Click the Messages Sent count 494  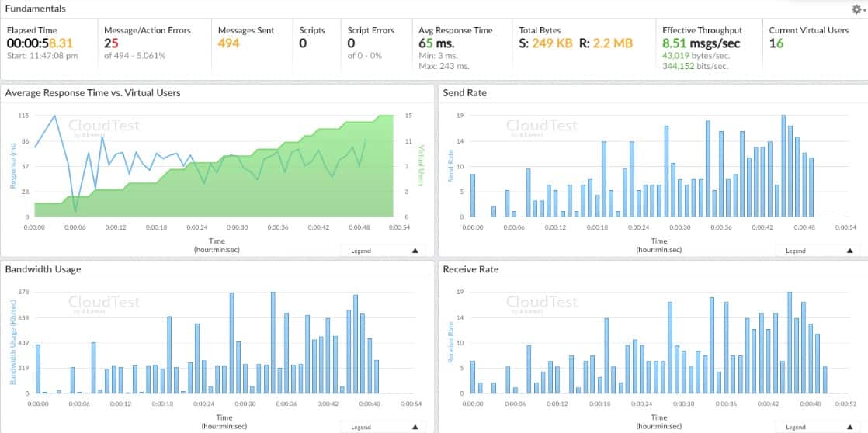228,43
